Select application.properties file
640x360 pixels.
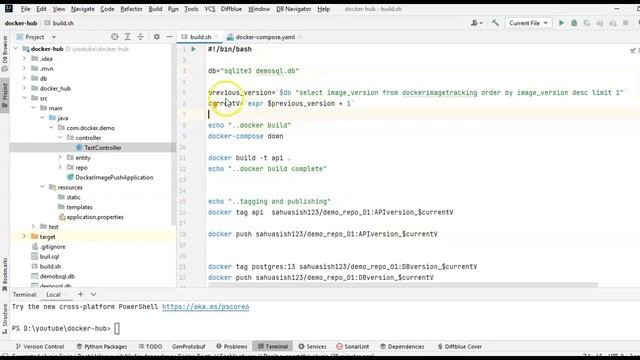[x=95, y=217]
